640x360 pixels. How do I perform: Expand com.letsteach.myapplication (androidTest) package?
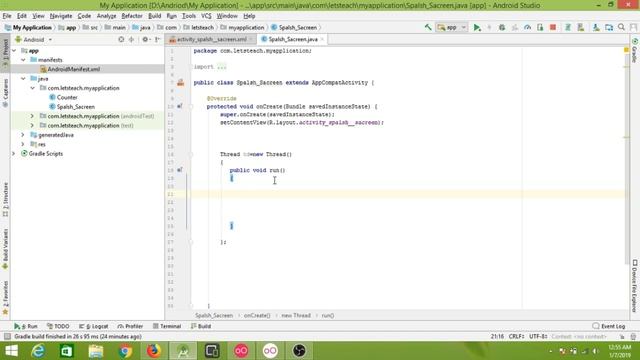pyautogui.click(x=32, y=116)
